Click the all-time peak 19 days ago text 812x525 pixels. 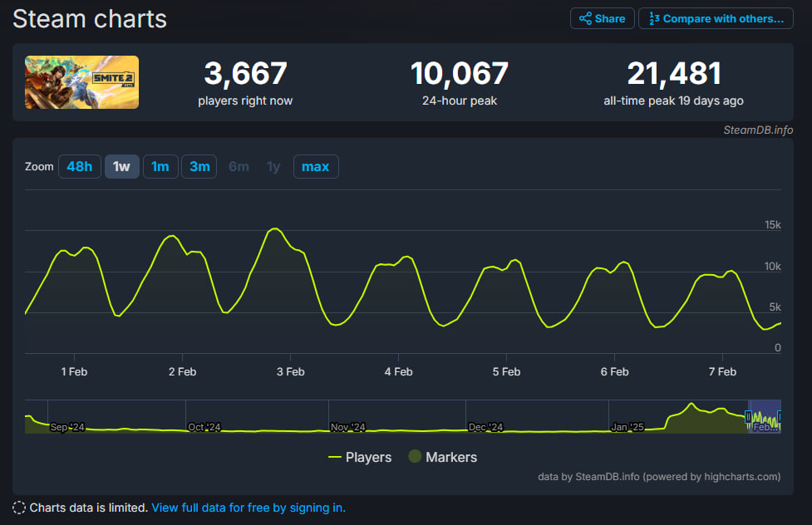point(674,101)
